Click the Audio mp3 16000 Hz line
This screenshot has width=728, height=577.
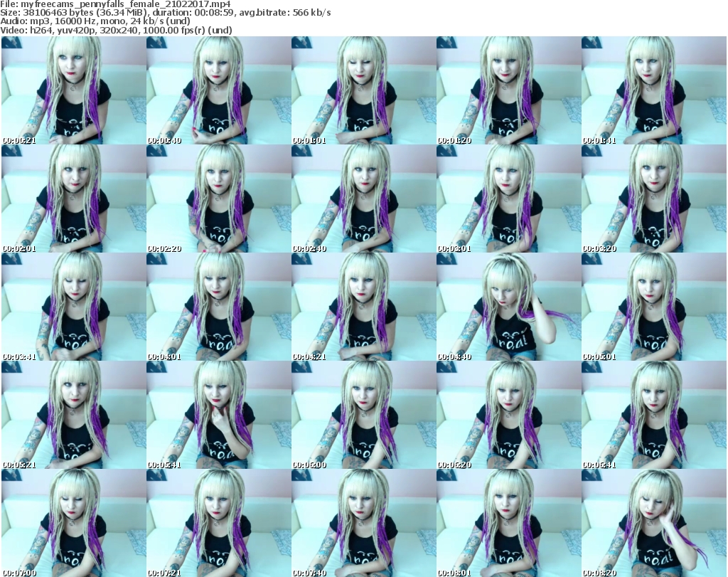(x=95, y=21)
